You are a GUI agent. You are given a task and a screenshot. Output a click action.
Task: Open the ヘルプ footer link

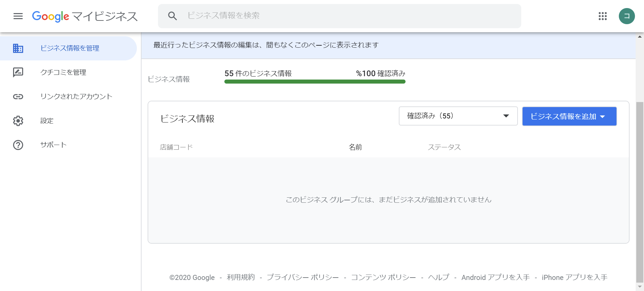click(x=438, y=277)
